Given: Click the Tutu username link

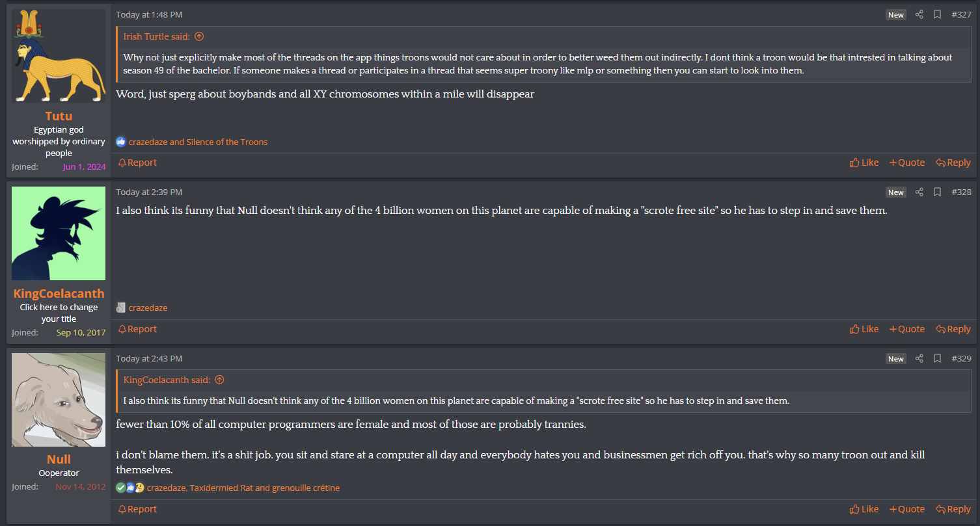Looking at the screenshot, I should click(x=59, y=116).
